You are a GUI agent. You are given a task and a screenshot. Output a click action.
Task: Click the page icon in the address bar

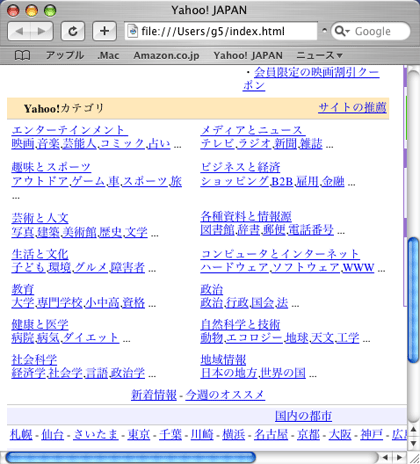point(133,31)
